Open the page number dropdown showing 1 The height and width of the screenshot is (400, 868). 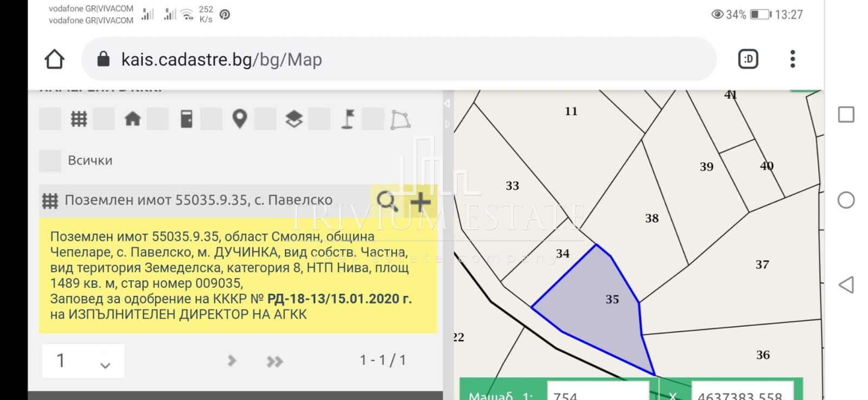coord(83,361)
